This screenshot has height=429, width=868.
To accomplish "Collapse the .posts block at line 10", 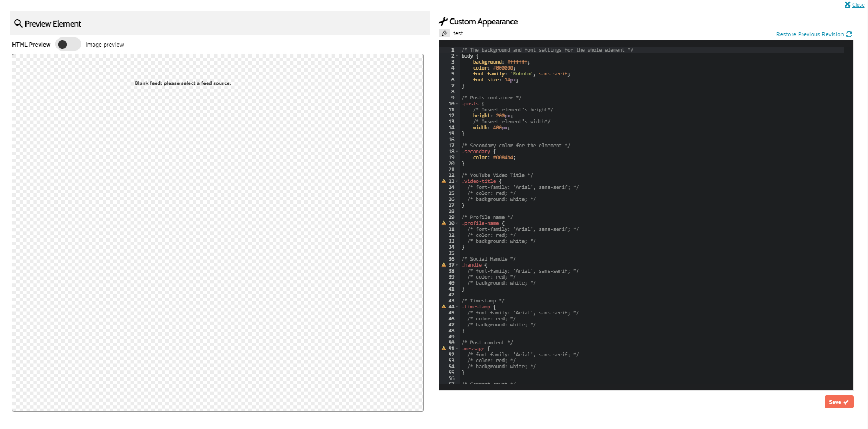I will (457, 104).
